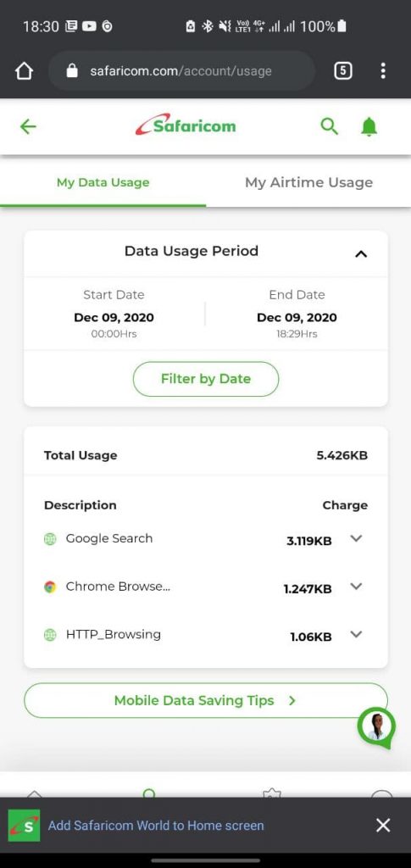Select the My Data Usage tab
The width and height of the screenshot is (411, 868).
pos(103,183)
